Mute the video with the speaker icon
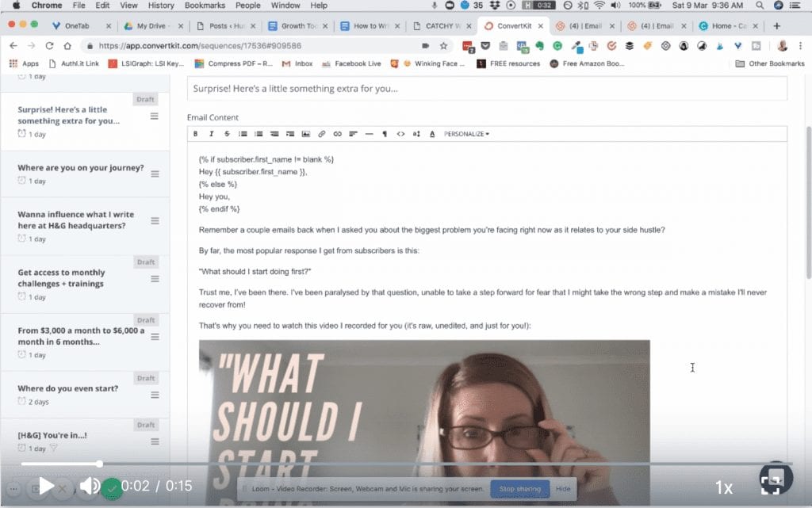 pyautogui.click(x=89, y=487)
